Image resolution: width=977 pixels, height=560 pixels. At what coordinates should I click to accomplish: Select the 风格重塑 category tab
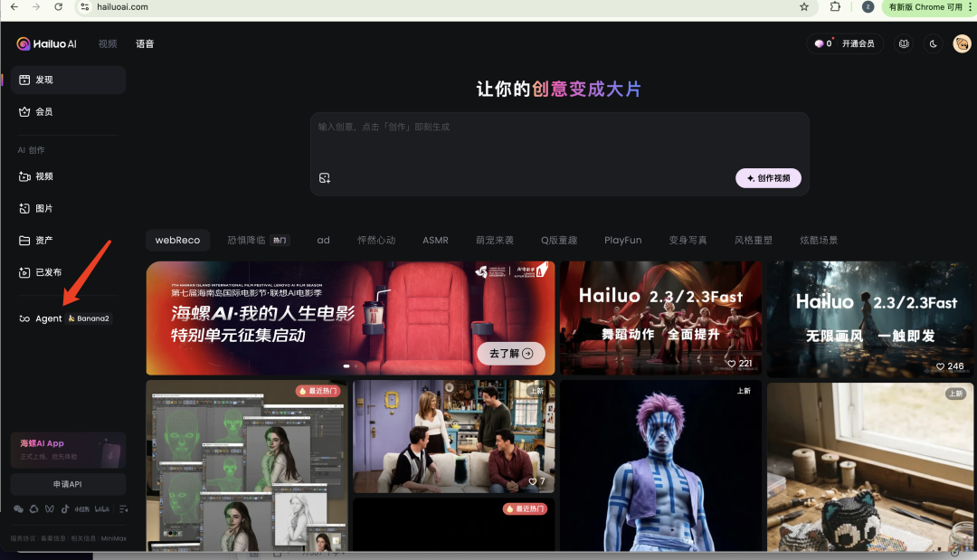(754, 240)
